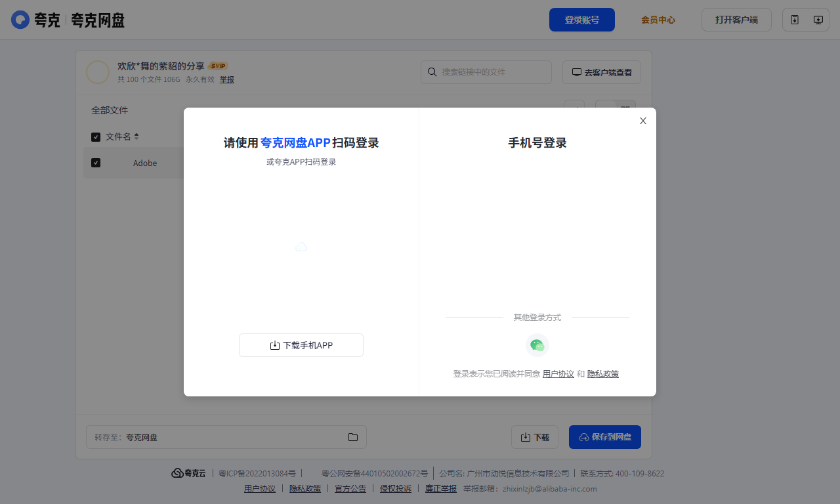Click the Adobe file name
Viewport: 840px width, 504px height.
145,163
